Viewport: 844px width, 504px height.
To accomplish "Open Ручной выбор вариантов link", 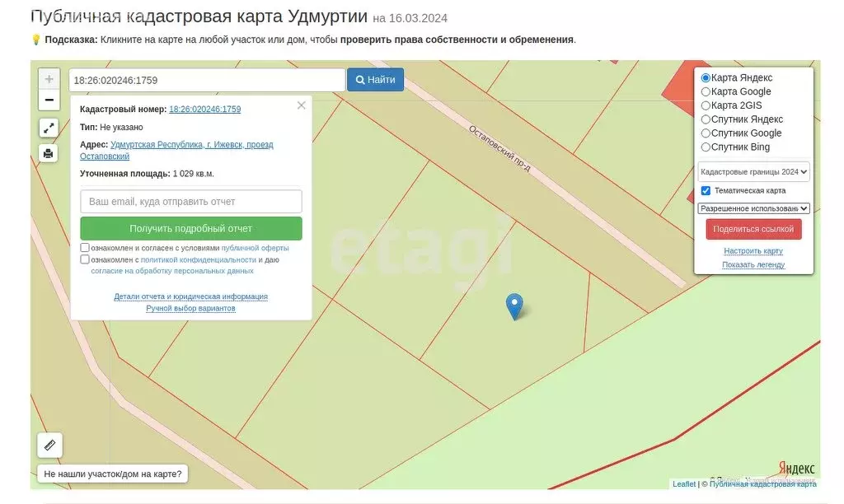I will tap(190, 308).
